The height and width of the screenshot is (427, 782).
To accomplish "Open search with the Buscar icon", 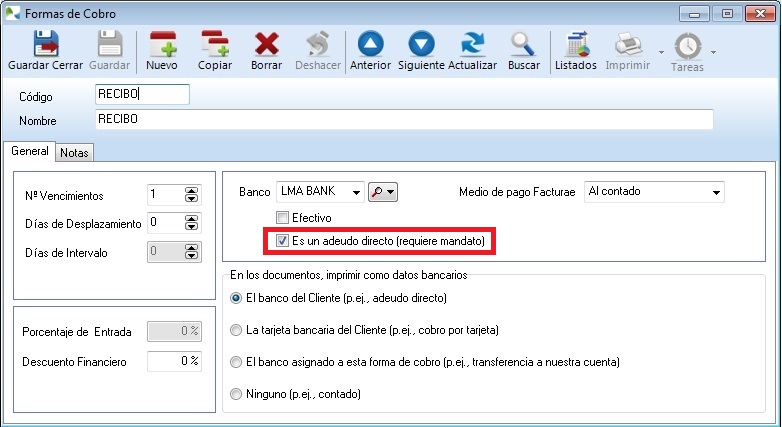I will [523, 44].
